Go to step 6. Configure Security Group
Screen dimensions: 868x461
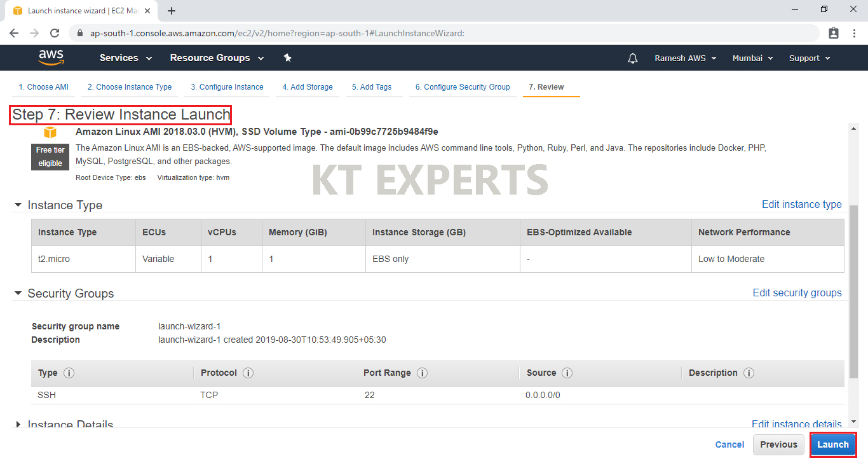click(x=463, y=87)
